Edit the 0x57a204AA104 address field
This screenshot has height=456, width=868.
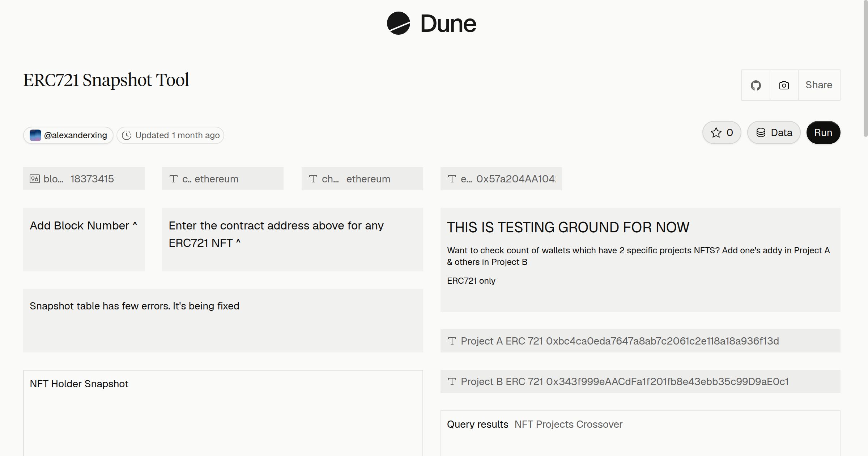click(x=501, y=179)
